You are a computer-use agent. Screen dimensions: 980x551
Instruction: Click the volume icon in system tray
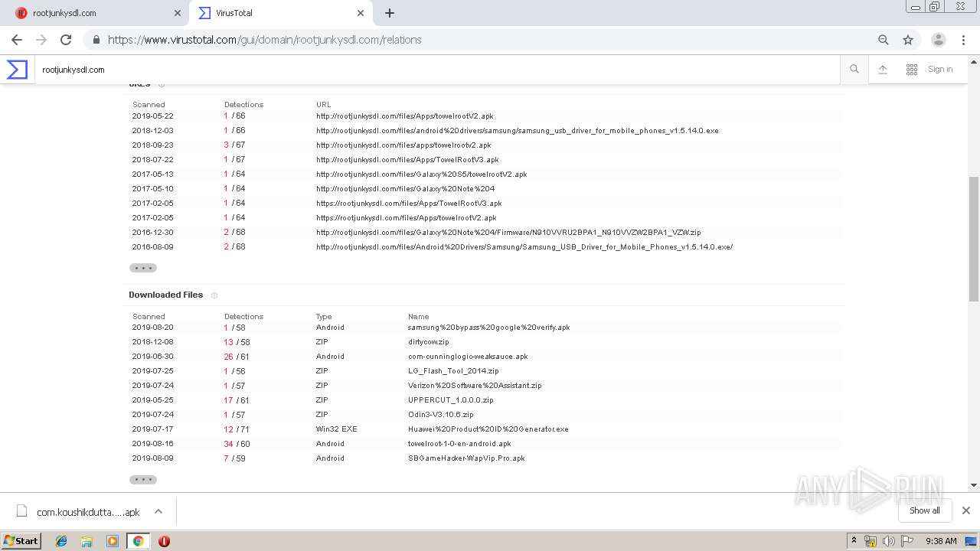click(889, 541)
